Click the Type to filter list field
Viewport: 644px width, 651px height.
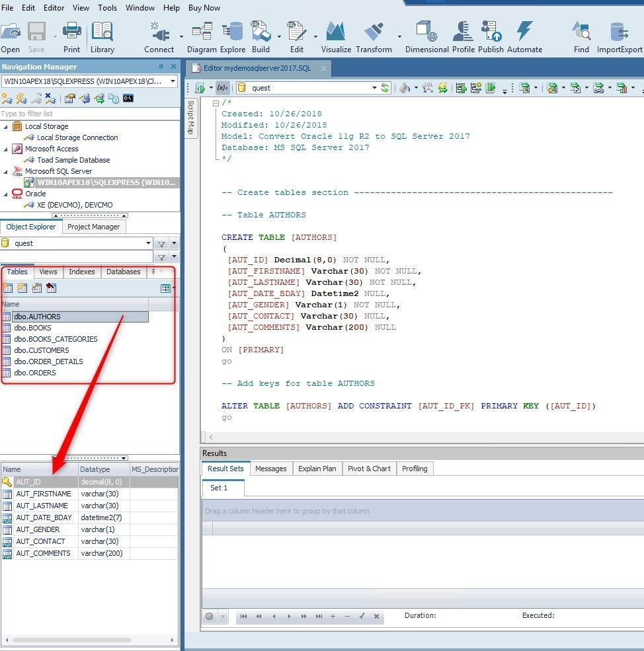click(x=90, y=114)
